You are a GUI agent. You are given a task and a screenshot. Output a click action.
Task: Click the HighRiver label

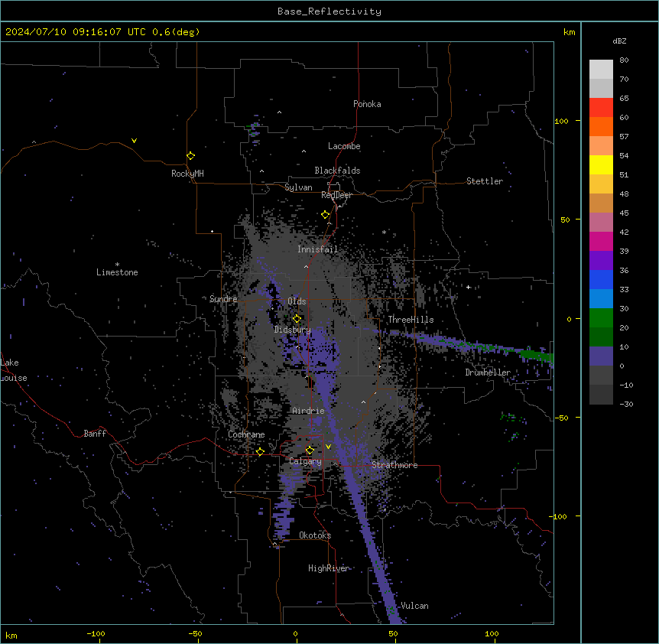click(x=328, y=568)
